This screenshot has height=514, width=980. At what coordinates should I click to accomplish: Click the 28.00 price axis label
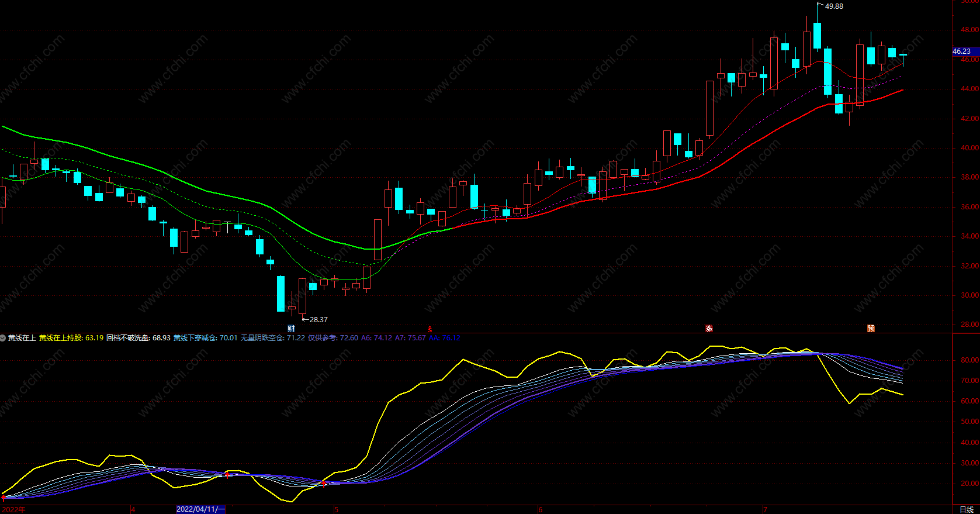(x=969, y=325)
